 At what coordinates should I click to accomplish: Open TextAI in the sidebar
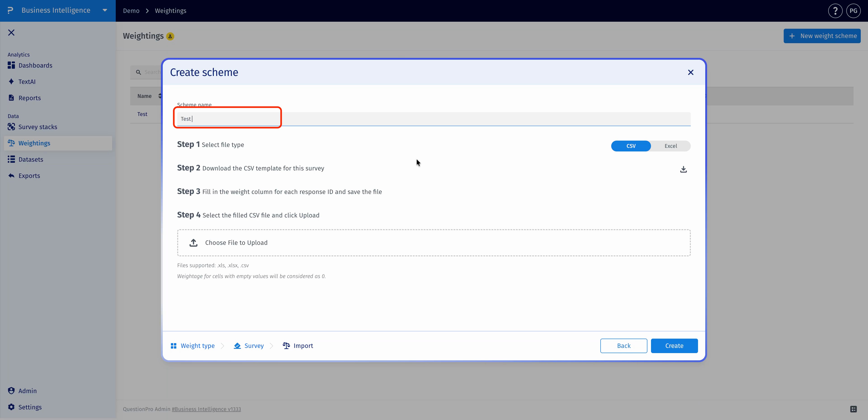pyautogui.click(x=27, y=82)
